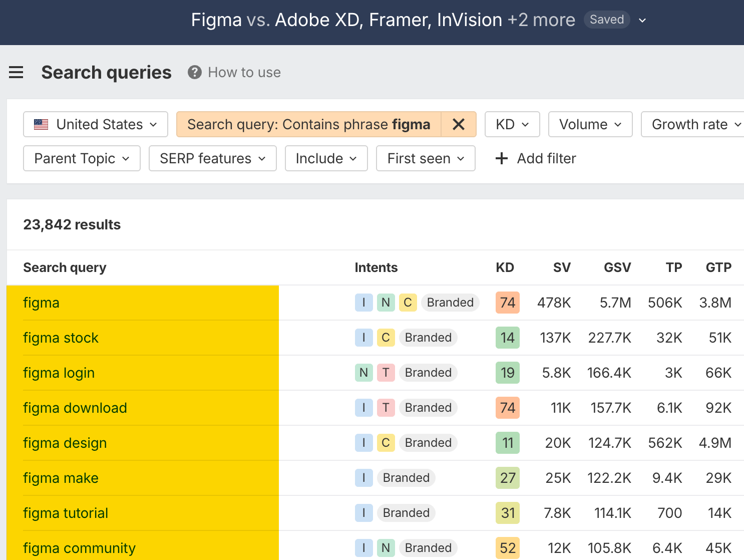Click KD score 19 for figma login
This screenshot has width=744, height=560.
pyautogui.click(x=508, y=373)
